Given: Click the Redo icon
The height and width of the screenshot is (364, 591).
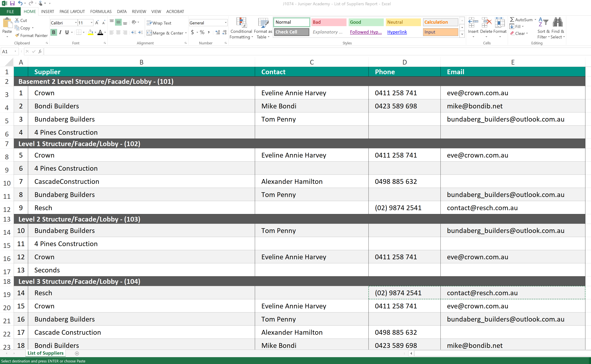Looking at the screenshot, I should (31, 3).
